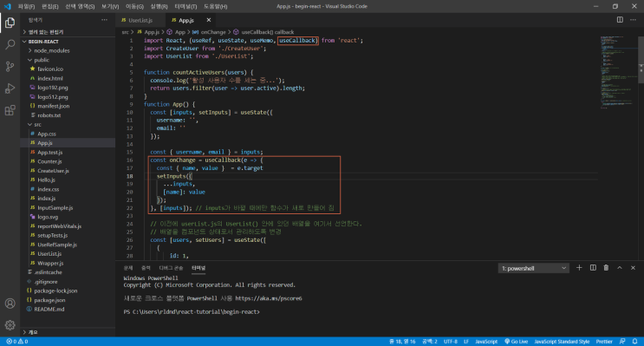644x346 pixels.
Task: Open the Explorer view in activity bar
Action: [x=10, y=23]
